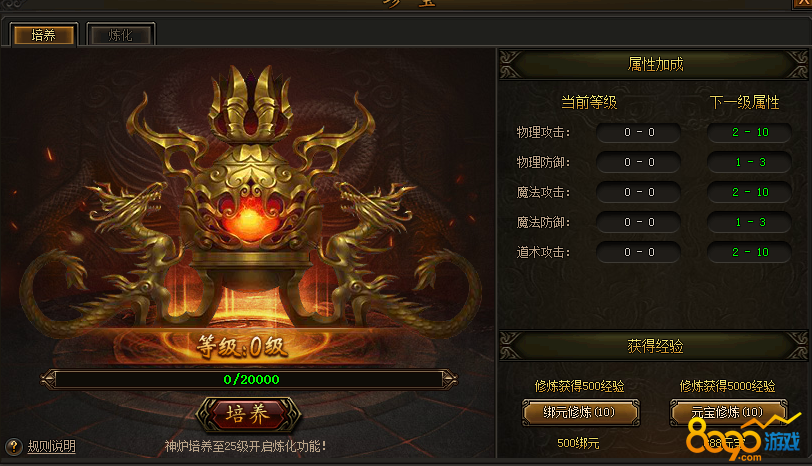Click the 等级:0级 level banner

coord(242,346)
